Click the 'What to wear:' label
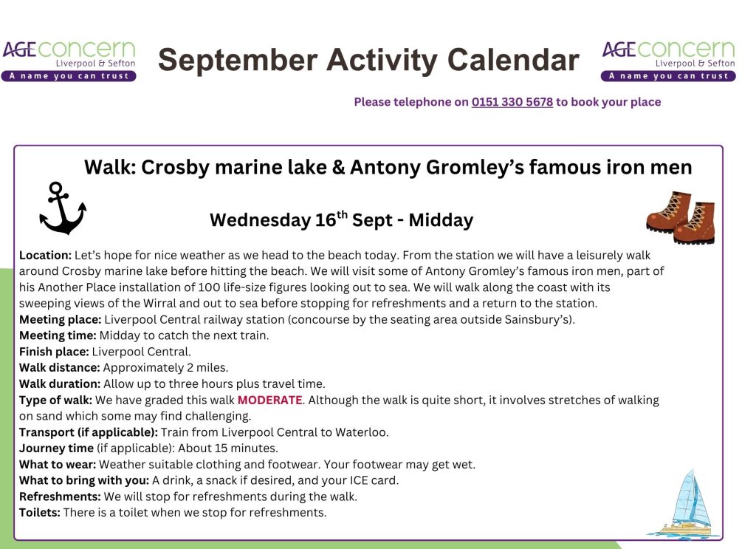Viewport: 756px width, 549px height. coord(58,465)
